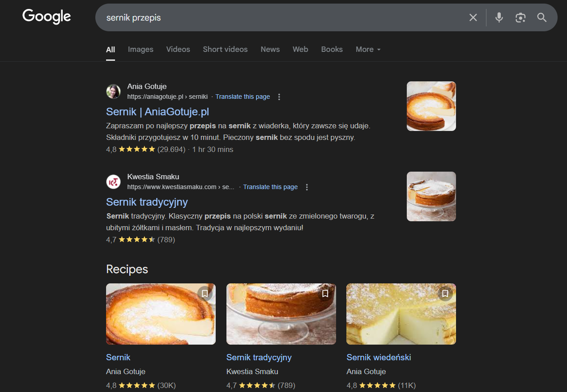567x392 pixels.
Task: Open the 'Sernik | AniaGotuje.pl' result
Action: click(158, 112)
